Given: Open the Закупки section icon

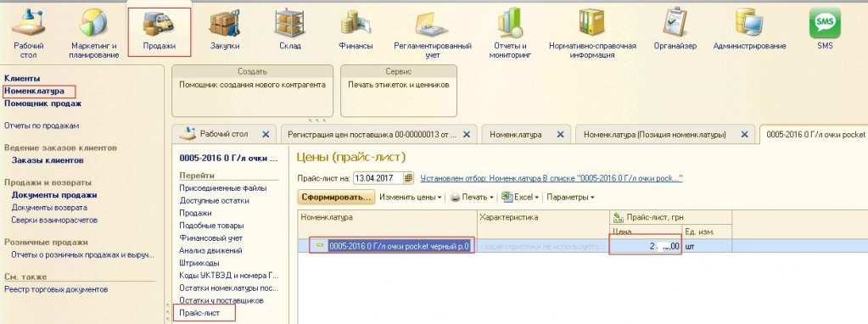Looking at the screenshot, I should pos(224,23).
